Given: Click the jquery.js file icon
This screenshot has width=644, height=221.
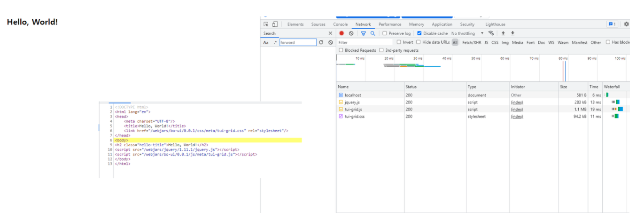Looking at the screenshot, I should (341, 102).
